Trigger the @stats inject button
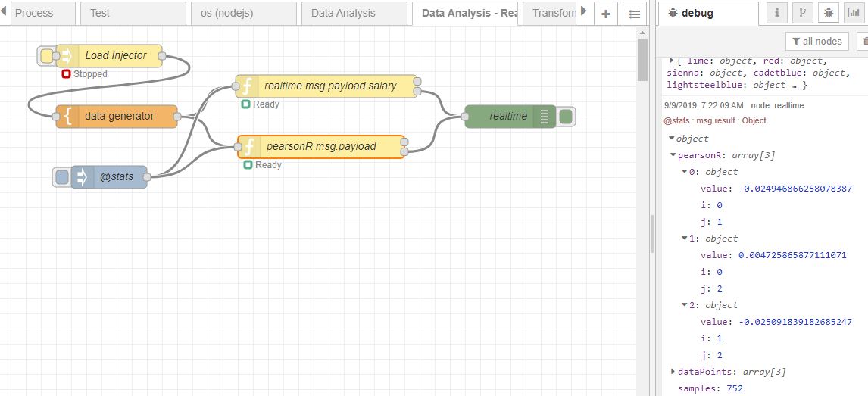Image resolution: width=868 pixels, height=396 pixels. pyautogui.click(x=62, y=177)
